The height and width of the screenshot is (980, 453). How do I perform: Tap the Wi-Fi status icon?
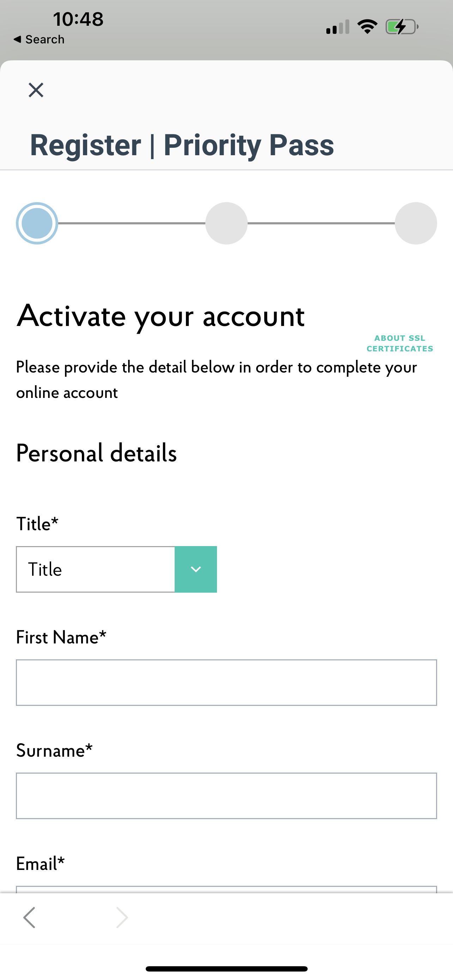367,26
